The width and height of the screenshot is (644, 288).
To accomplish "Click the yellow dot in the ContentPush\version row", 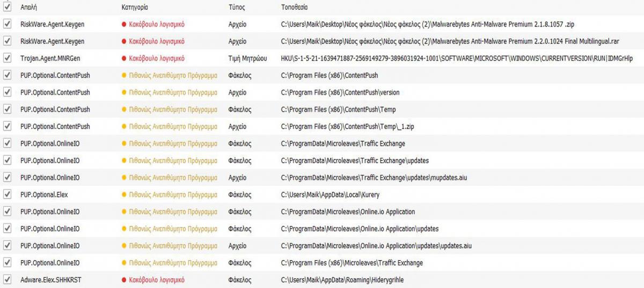I will [124, 92].
